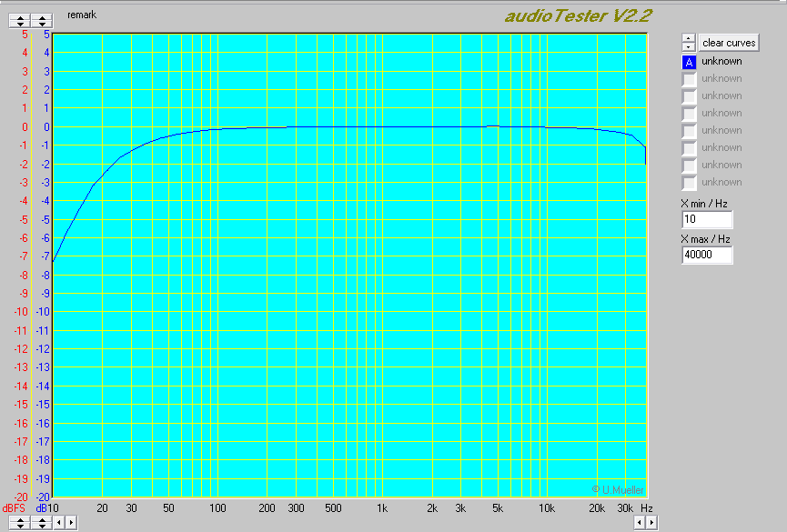787x532 pixels.
Task: Click the X min / Hz input field
Action: point(706,220)
